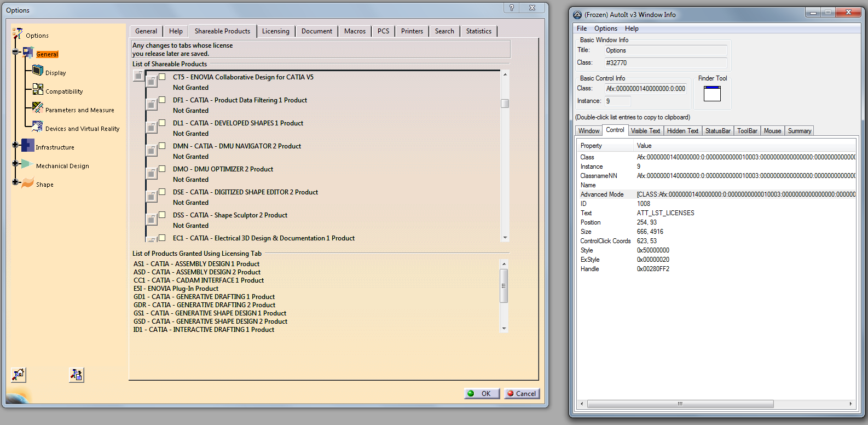The width and height of the screenshot is (868, 425).
Task: Click the Shape category icon
Action: point(28,182)
